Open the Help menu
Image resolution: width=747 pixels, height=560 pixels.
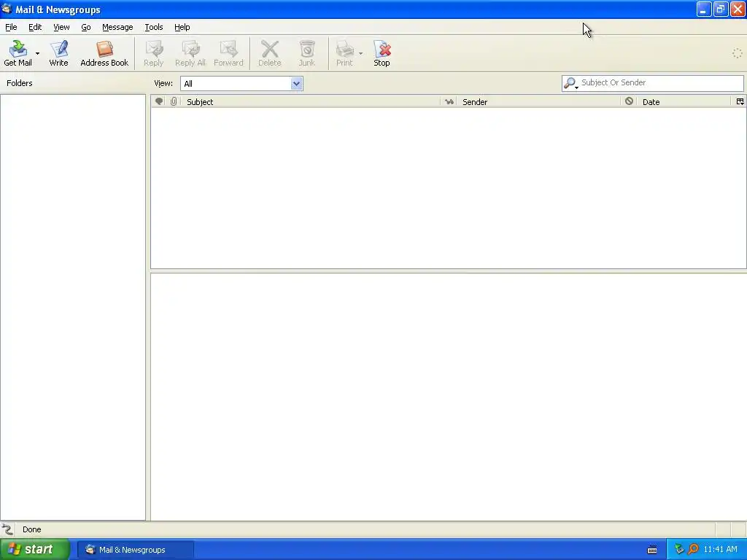[x=182, y=27]
